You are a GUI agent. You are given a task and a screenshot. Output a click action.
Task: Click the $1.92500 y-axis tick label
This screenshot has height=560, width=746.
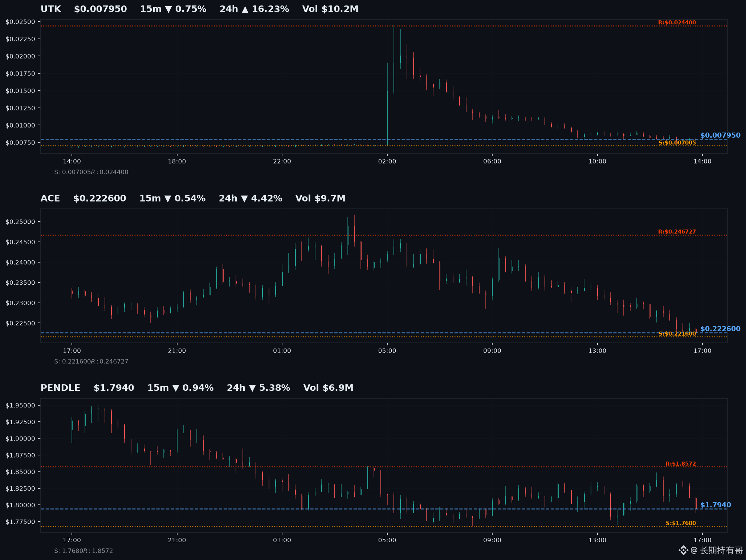click(x=20, y=422)
